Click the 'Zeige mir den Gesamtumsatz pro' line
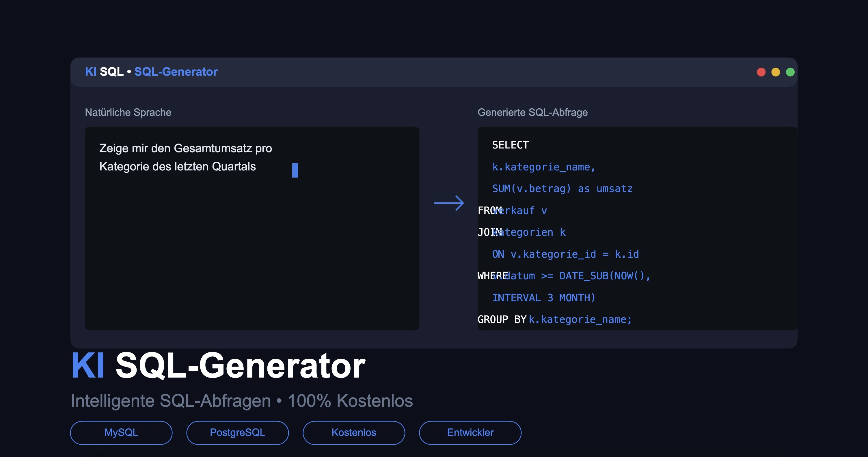Viewport: 868px width, 457px height. coord(186,148)
